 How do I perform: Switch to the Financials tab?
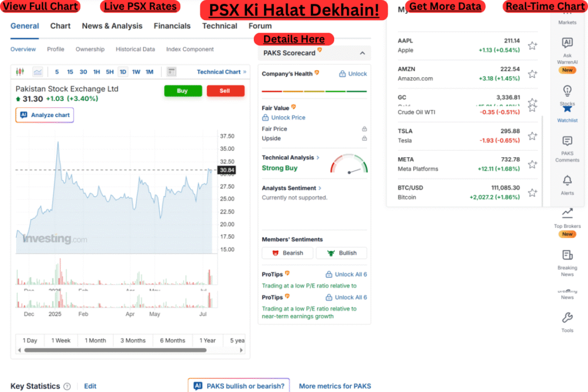(x=172, y=26)
